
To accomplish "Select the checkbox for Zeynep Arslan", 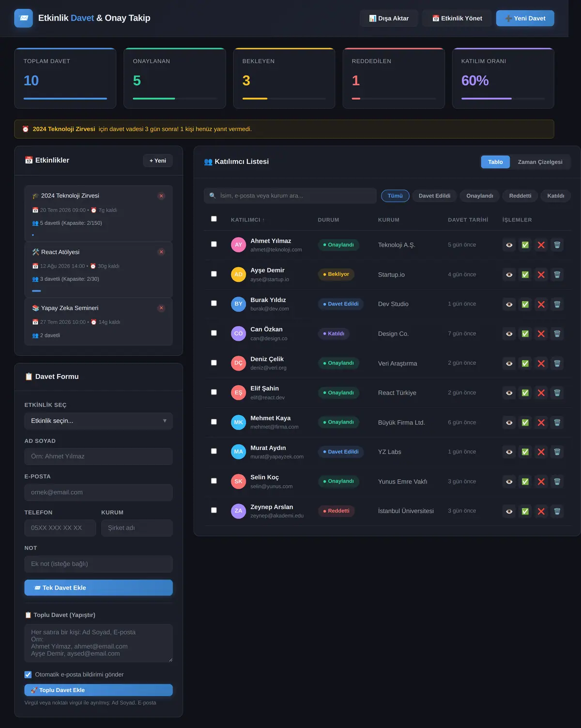I will click(x=214, y=510).
